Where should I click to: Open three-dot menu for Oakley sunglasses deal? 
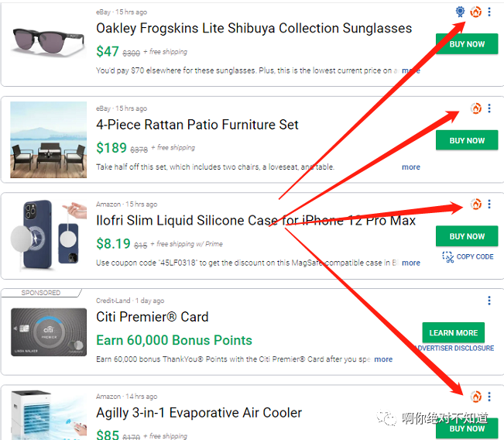pyautogui.click(x=489, y=12)
